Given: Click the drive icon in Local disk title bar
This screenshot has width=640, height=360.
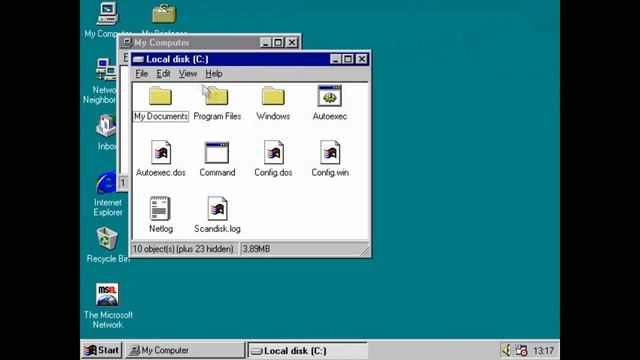Looking at the screenshot, I should [138, 59].
